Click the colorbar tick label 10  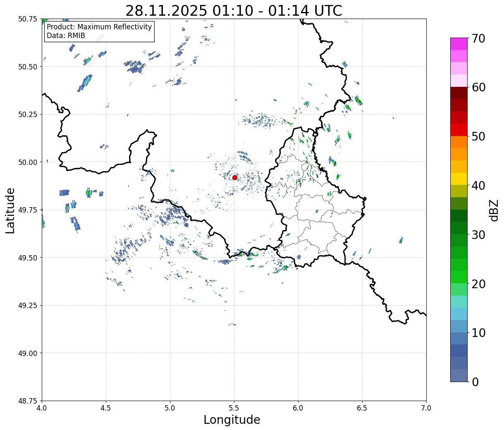[x=478, y=333]
